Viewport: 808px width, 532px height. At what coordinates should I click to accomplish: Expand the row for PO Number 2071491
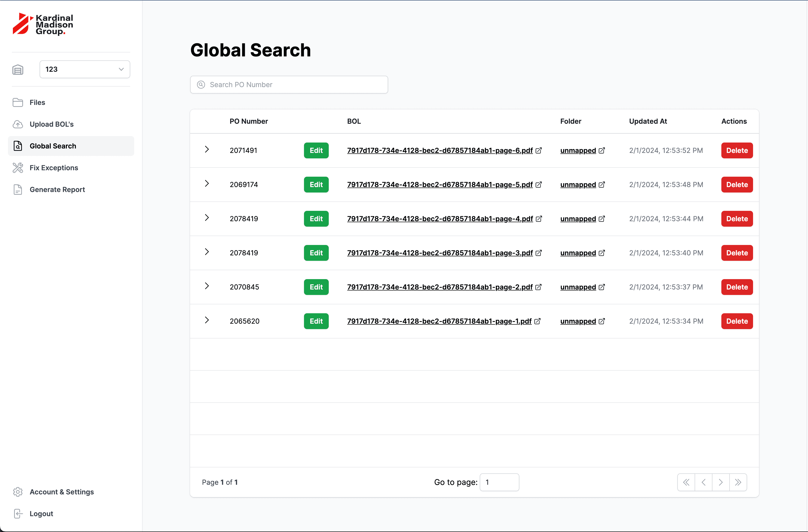(207, 149)
